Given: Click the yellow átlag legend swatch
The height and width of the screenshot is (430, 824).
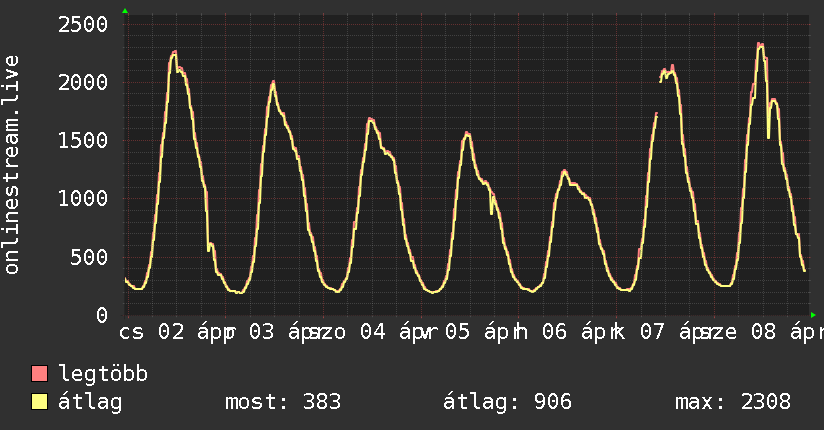Looking at the screenshot, I should pyautogui.click(x=40, y=403).
